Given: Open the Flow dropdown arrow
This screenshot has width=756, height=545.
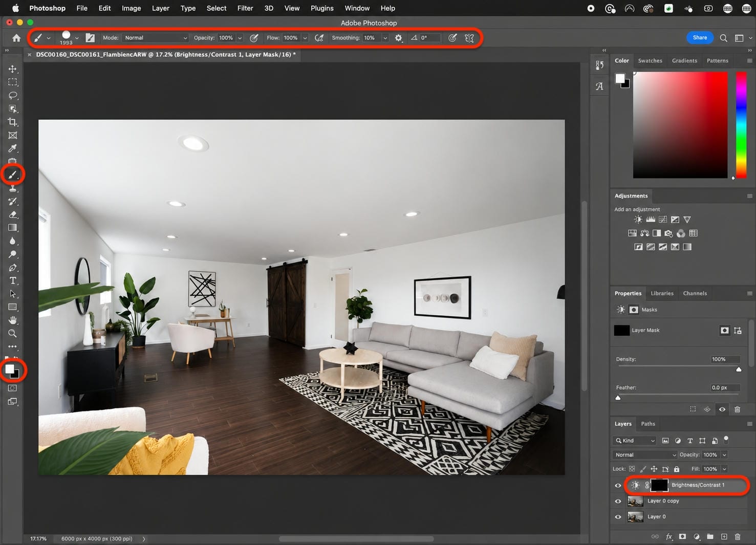Looking at the screenshot, I should 305,38.
